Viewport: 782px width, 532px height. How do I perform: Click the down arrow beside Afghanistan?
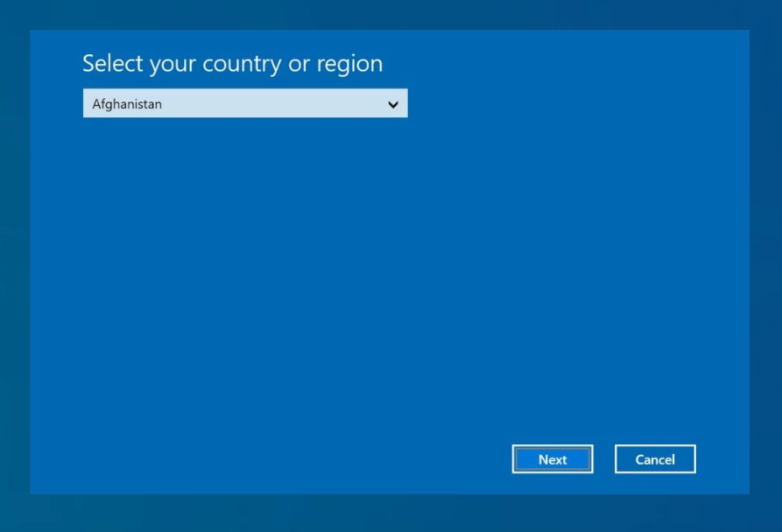pos(392,105)
